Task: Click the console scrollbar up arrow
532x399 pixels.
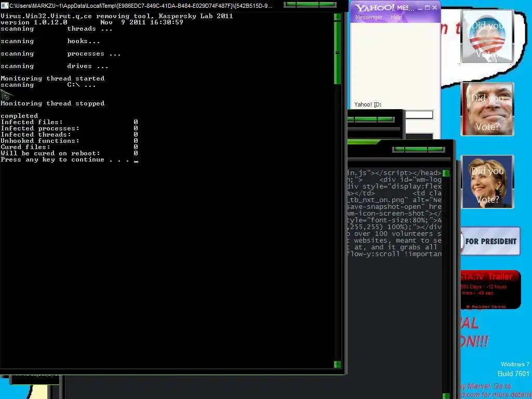Action: click(x=337, y=17)
